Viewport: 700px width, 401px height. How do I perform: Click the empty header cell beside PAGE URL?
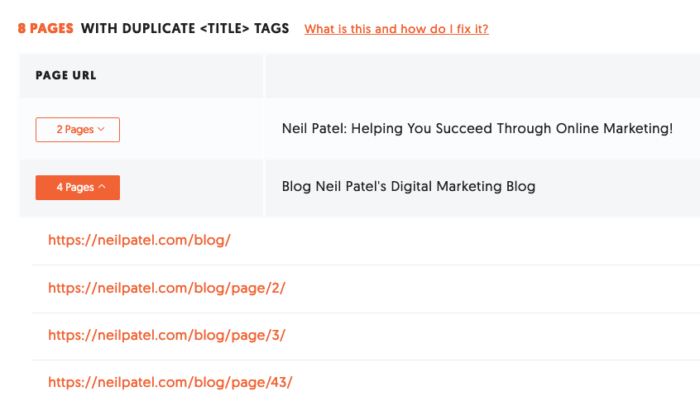(x=482, y=76)
